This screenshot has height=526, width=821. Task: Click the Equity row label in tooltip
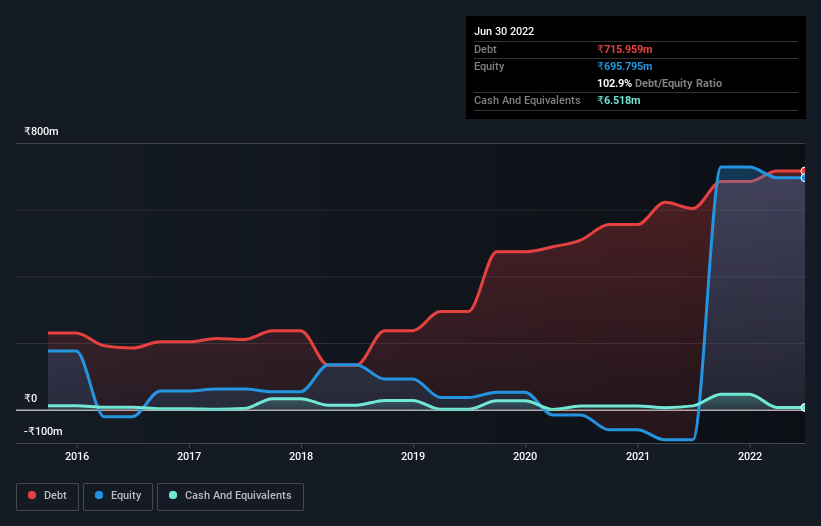(489, 66)
